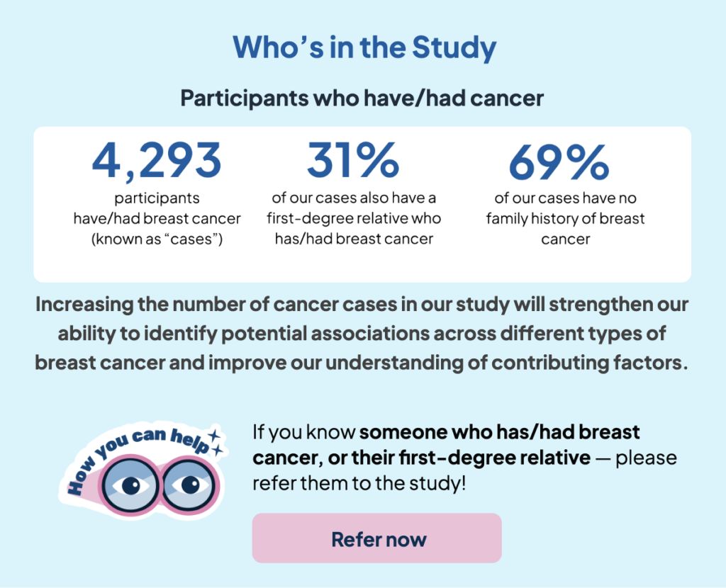
Task: Click the 'no family history' description text
Action: (565, 218)
